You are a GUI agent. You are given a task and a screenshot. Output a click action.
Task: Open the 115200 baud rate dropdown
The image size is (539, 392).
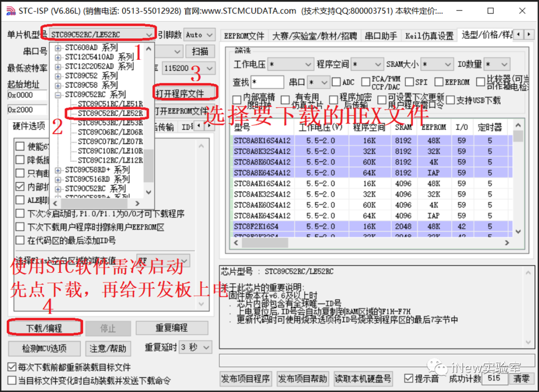pyautogui.click(x=188, y=68)
